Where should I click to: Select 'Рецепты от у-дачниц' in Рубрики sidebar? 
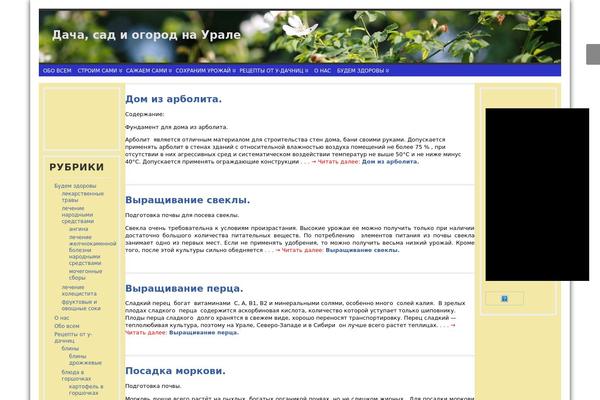(x=73, y=337)
